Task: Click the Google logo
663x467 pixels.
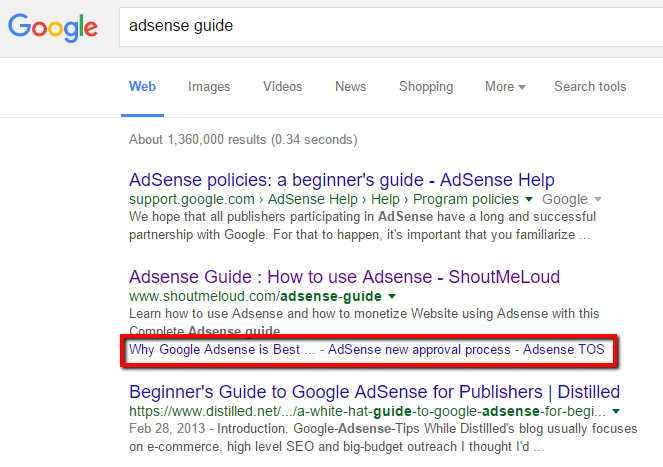Action: (53, 27)
